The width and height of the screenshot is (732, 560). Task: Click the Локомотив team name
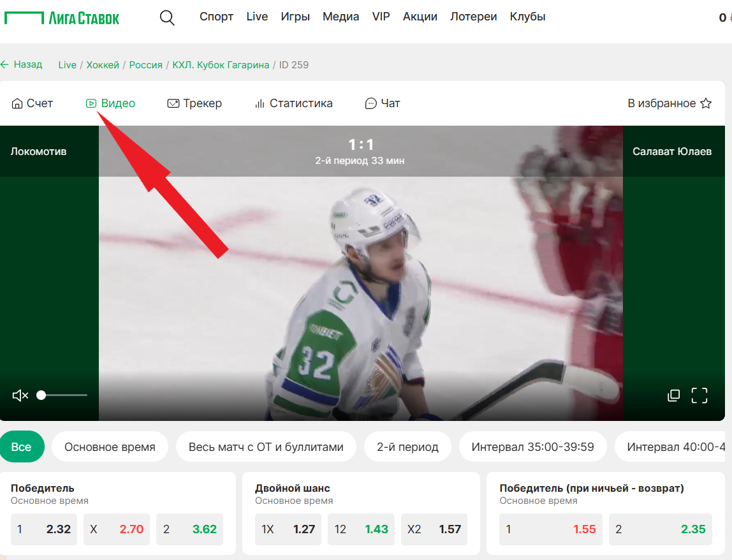(x=39, y=151)
